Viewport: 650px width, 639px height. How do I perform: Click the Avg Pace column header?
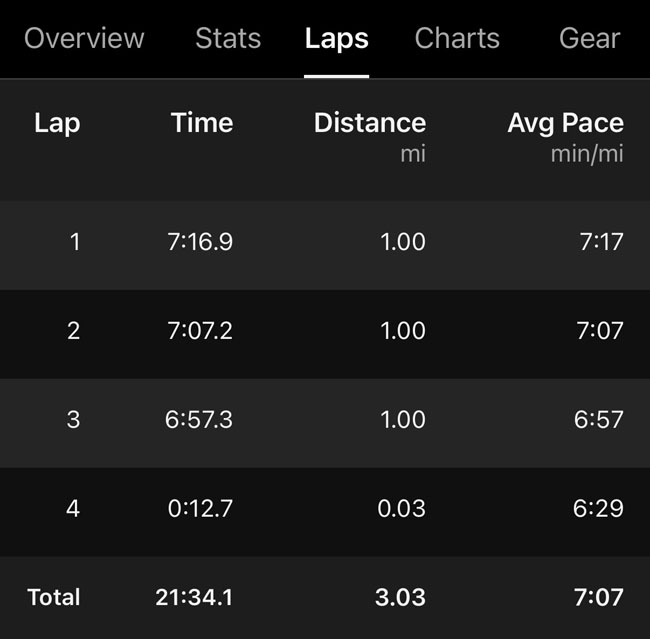[x=565, y=123]
